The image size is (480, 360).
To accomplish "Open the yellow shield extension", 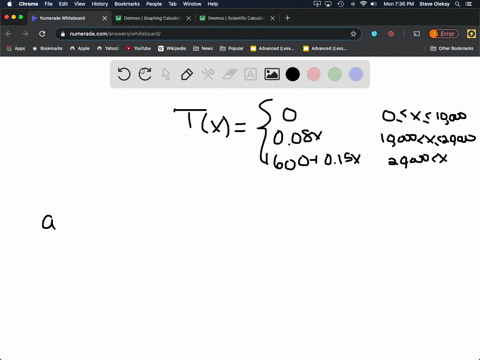I will pos(471,34).
